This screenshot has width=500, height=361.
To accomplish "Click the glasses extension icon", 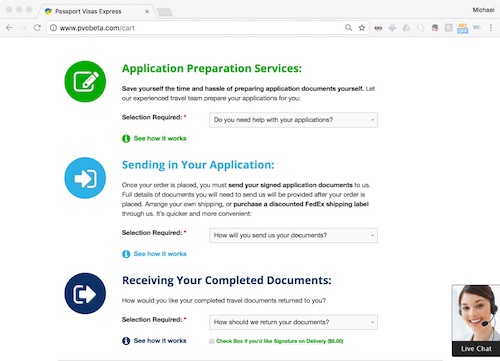I will click(378, 28).
